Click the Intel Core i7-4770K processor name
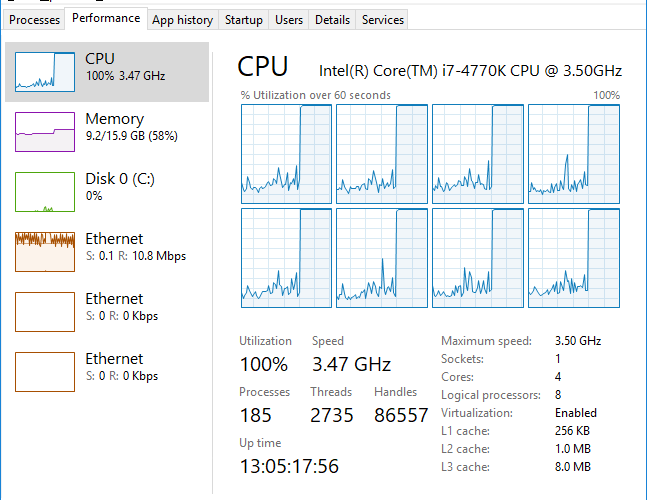This screenshot has height=500, width=647. (x=470, y=70)
